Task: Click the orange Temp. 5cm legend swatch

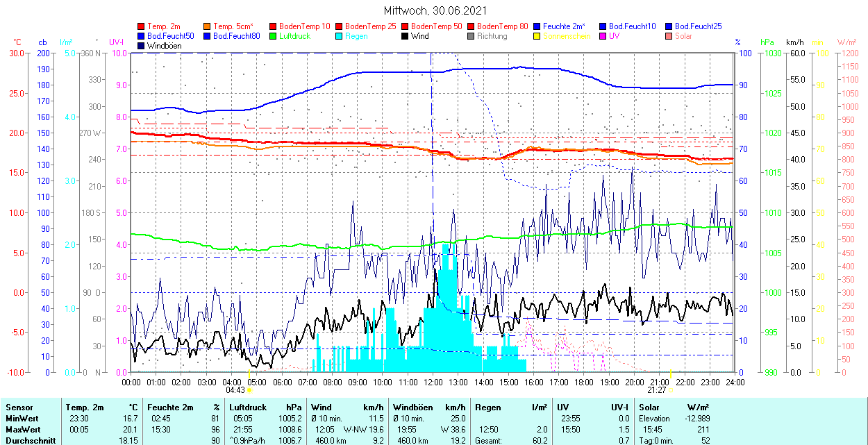Action: tap(208, 26)
